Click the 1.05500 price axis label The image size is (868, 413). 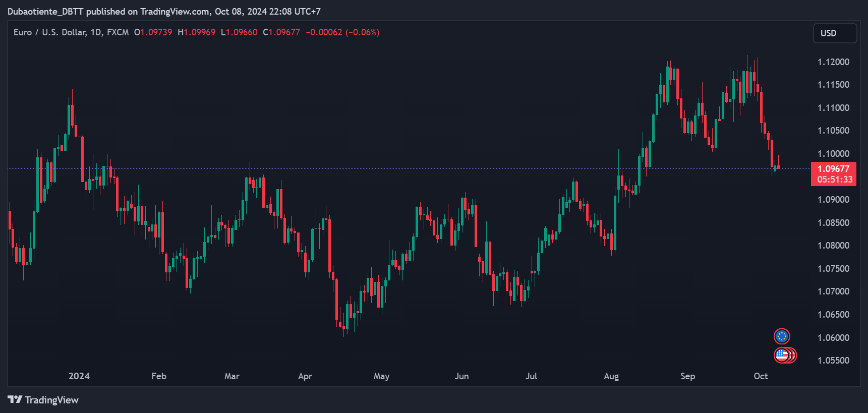click(x=833, y=361)
